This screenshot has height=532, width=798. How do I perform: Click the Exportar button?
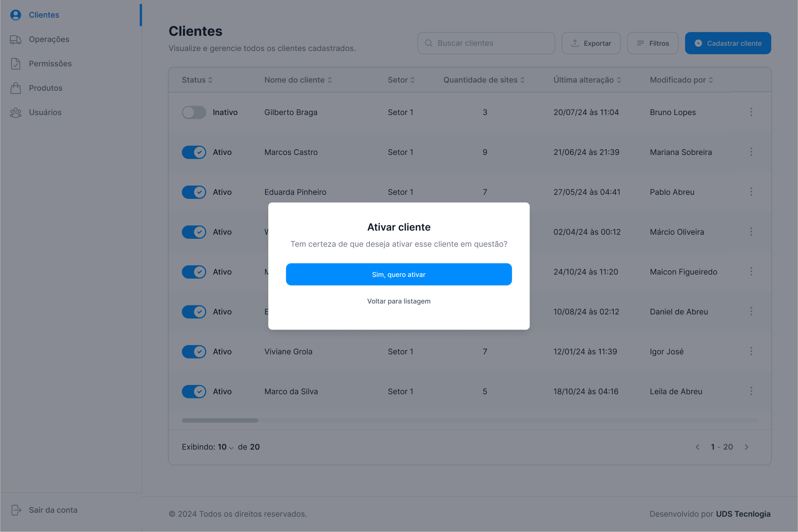(591, 43)
